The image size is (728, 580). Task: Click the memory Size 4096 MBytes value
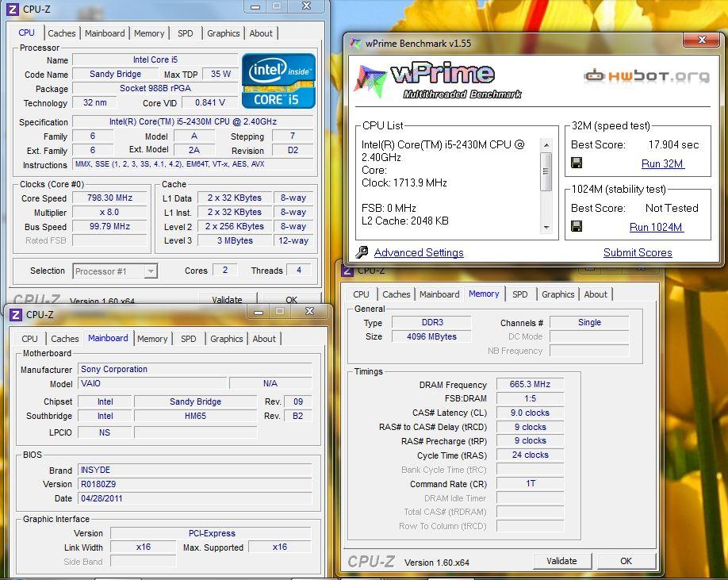pyautogui.click(x=431, y=336)
